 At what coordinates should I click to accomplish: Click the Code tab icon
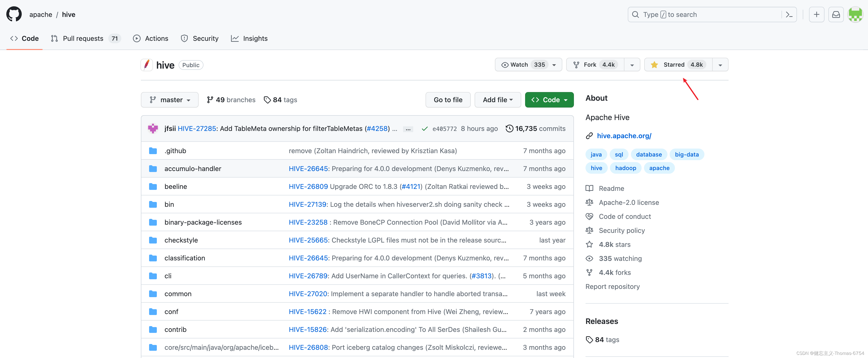point(14,38)
